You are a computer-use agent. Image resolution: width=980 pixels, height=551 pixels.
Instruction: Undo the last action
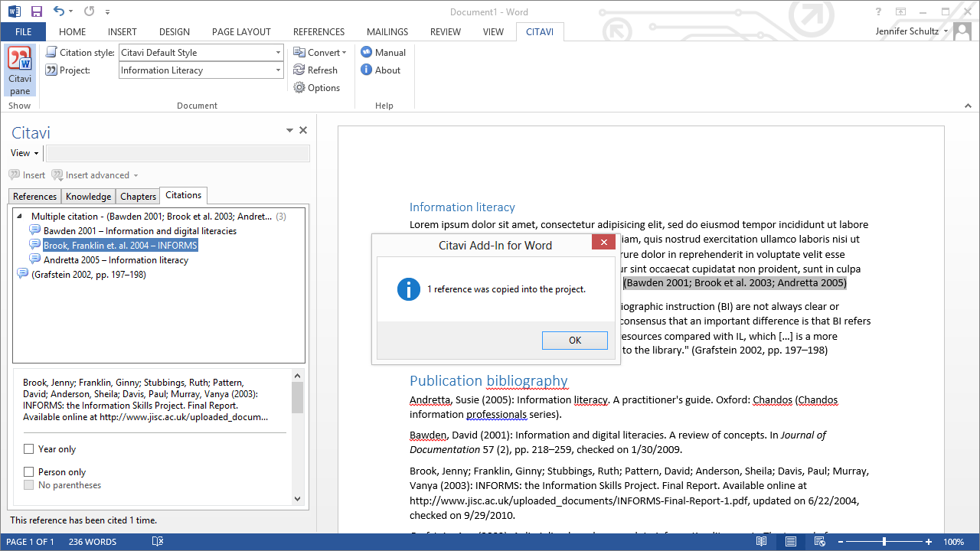pyautogui.click(x=59, y=11)
